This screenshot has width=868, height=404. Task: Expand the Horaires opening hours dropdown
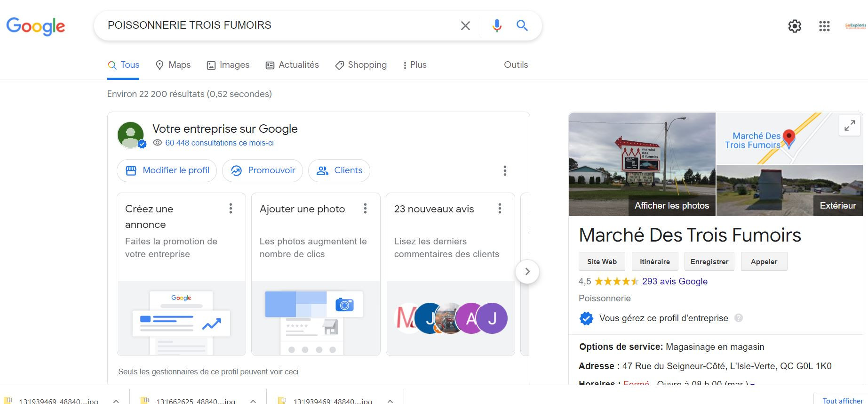[x=752, y=383]
